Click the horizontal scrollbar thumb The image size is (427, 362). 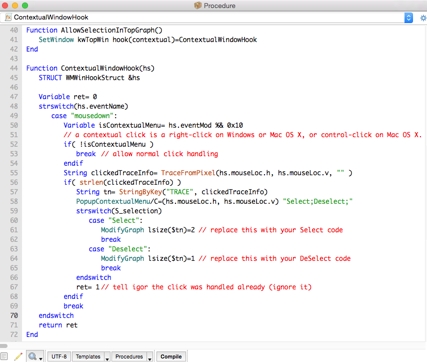point(4,346)
